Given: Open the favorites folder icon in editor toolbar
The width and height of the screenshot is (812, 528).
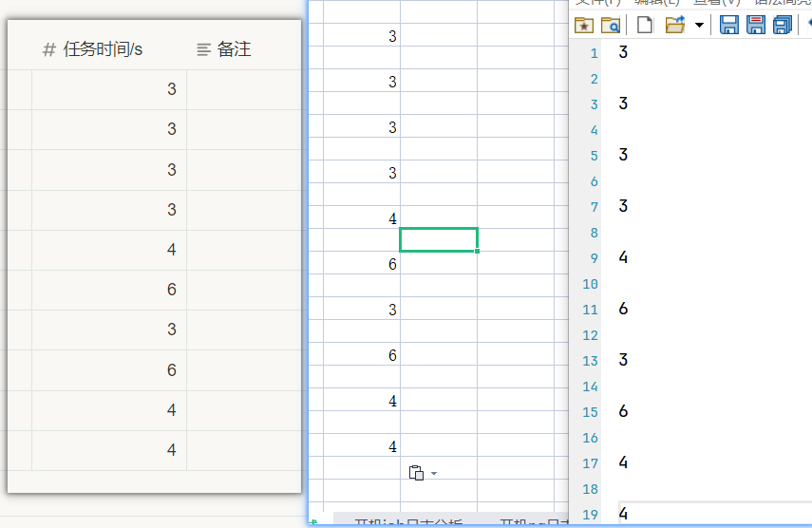Looking at the screenshot, I should 584,25.
